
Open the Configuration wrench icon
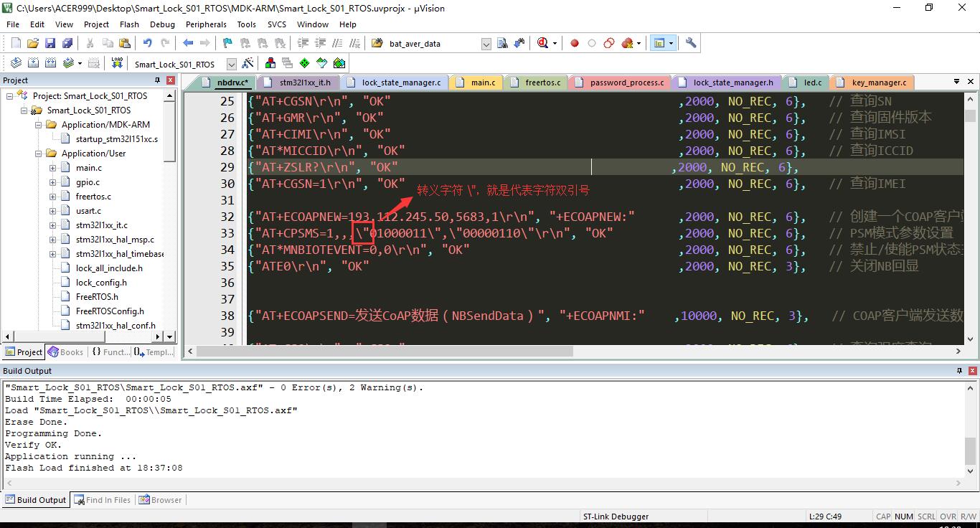pyautogui.click(x=691, y=43)
